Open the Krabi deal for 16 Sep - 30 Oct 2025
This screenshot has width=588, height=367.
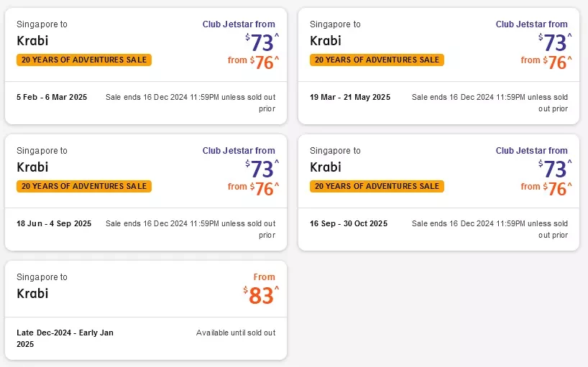coord(438,192)
